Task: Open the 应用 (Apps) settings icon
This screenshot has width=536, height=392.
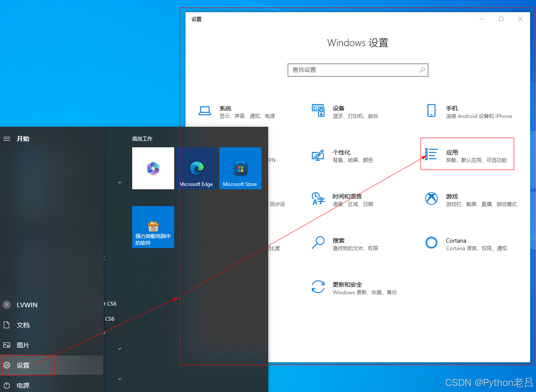Action: tap(431, 154)
